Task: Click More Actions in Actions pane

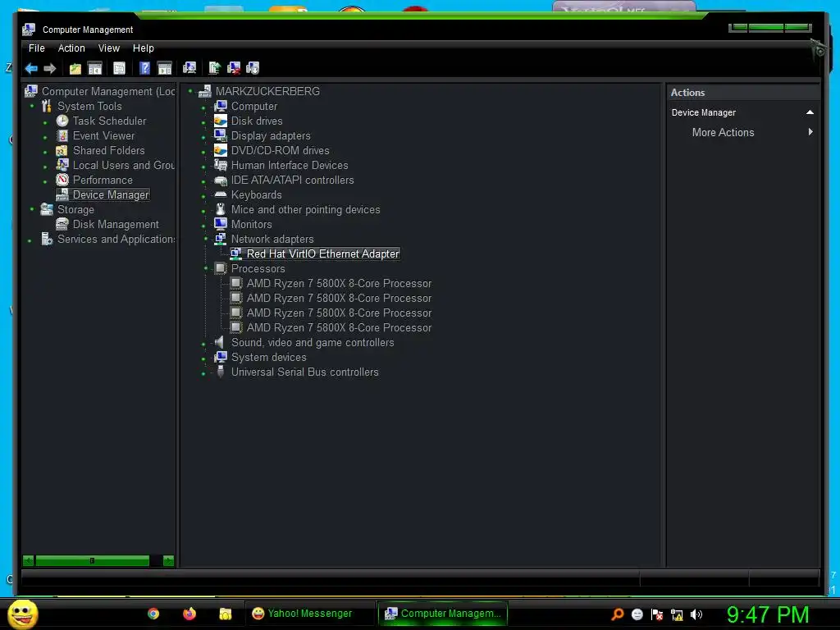Action: coord(723,132)
